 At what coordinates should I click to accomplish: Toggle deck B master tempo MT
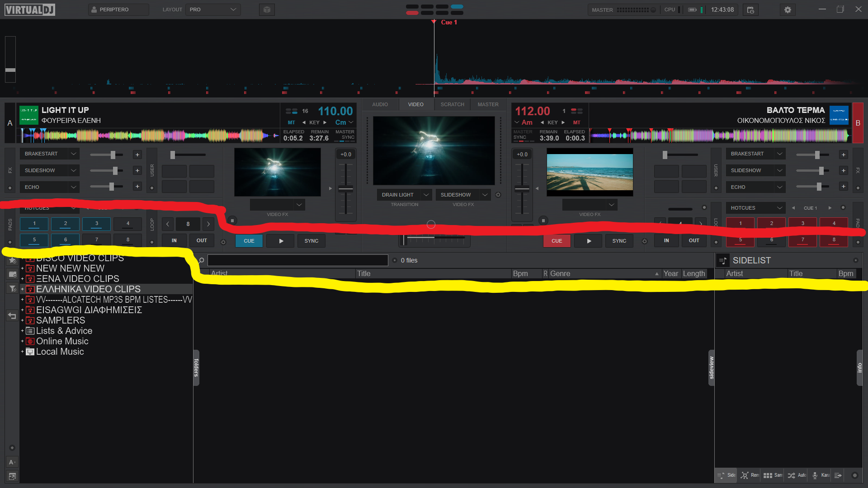[x=577, y=122]
